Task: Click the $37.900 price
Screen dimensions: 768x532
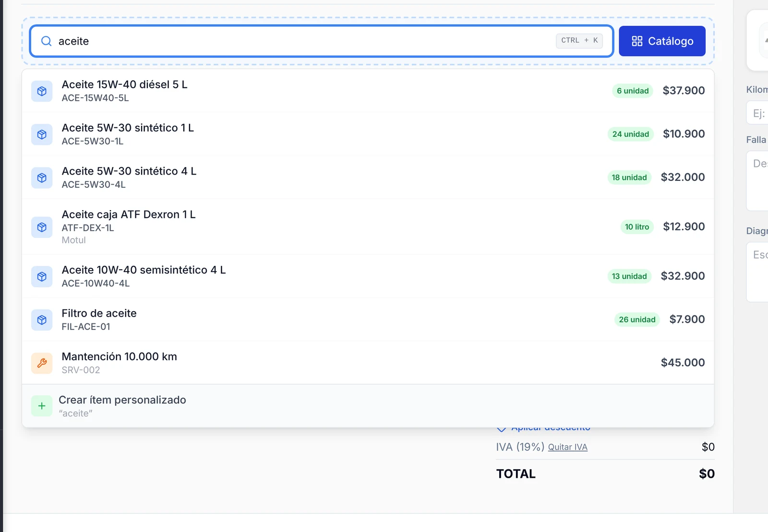Action: pyautogui.click(x=684, y=91)
